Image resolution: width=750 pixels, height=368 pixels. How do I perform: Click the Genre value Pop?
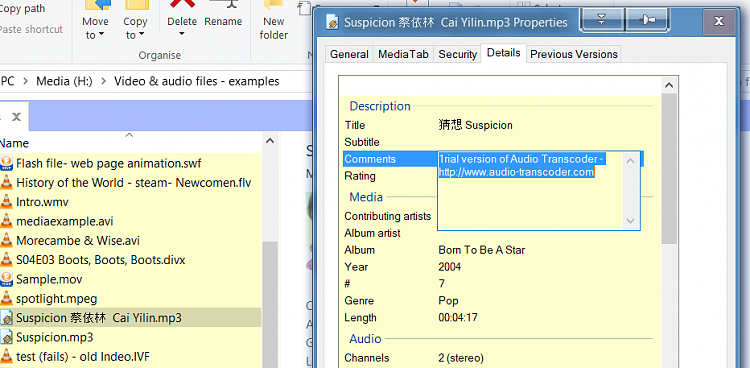click(x=448, y=301)
